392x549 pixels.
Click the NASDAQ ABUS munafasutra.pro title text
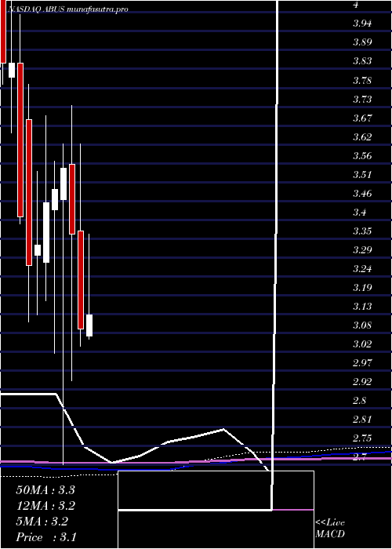click(67, 9)
